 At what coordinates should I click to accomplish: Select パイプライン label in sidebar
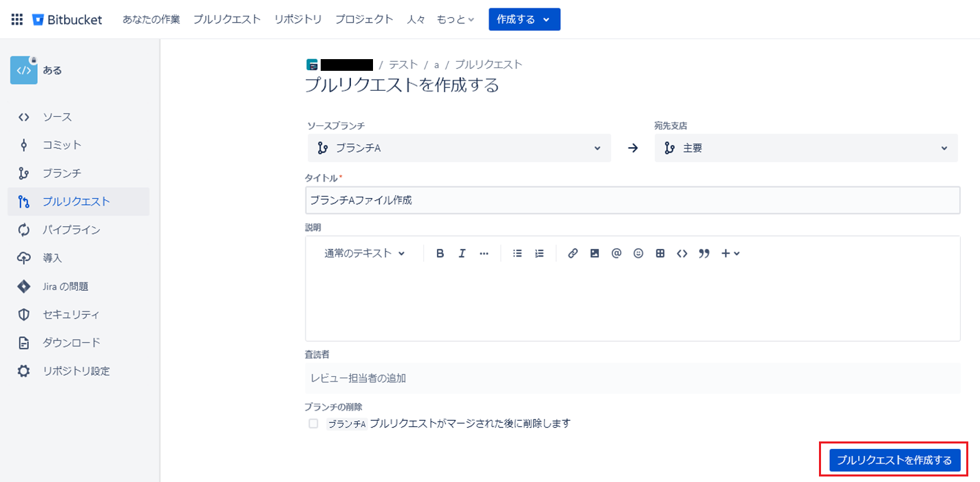tap(72, 230)
